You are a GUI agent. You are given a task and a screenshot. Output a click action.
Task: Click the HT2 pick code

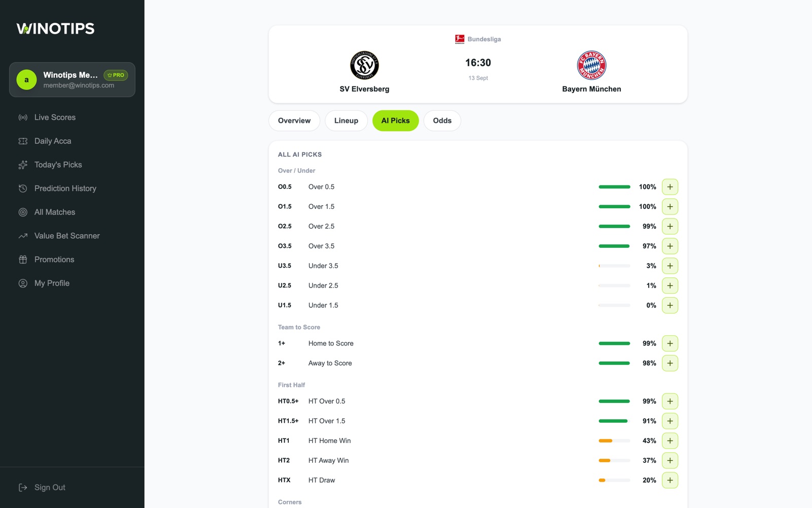point(284,461)
